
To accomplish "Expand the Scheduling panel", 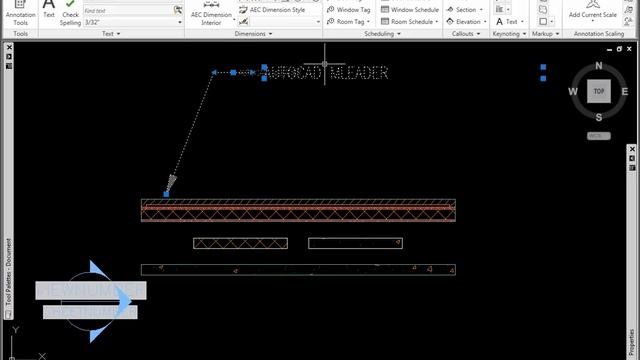I will (382, 34).
